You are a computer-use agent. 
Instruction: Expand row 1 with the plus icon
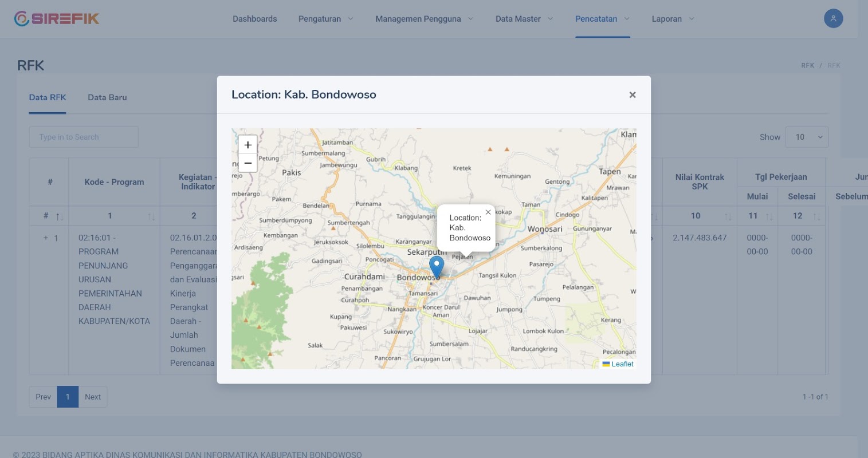[x=46, y=238]
